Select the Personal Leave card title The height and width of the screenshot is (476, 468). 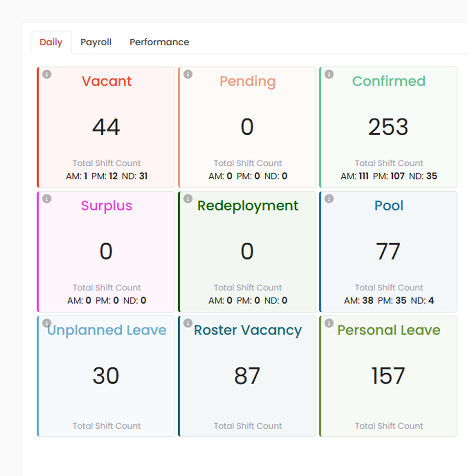(389, 330)
